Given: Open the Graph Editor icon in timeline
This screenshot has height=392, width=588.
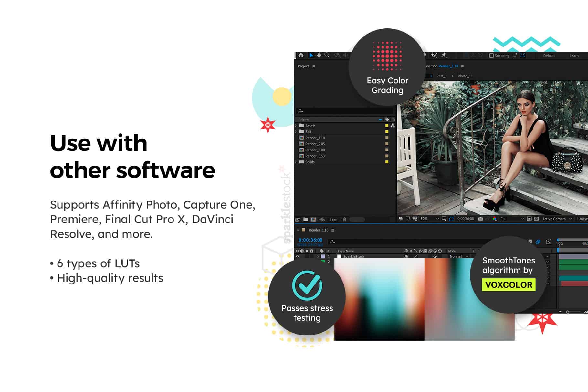Looking at the screenshot, I should (x=549, y=242).
